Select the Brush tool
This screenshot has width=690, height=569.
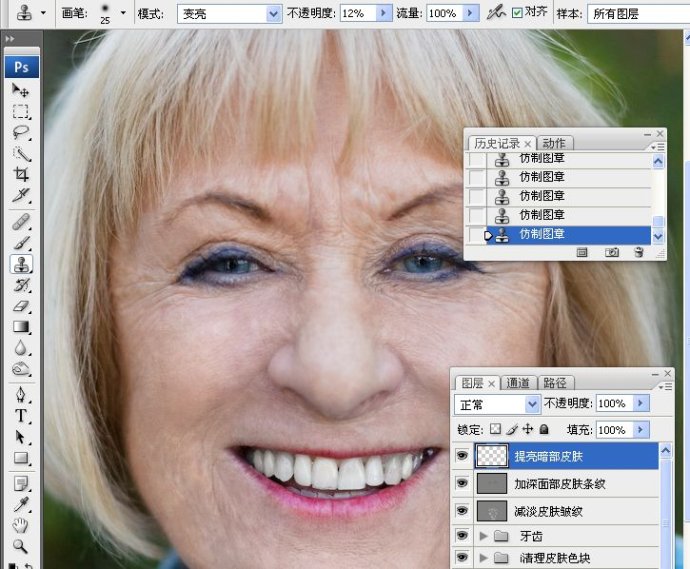tap(20, 242)
